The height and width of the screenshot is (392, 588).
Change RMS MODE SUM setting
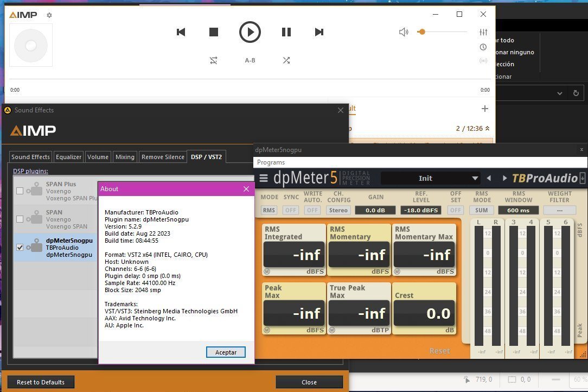click(482, 210)
